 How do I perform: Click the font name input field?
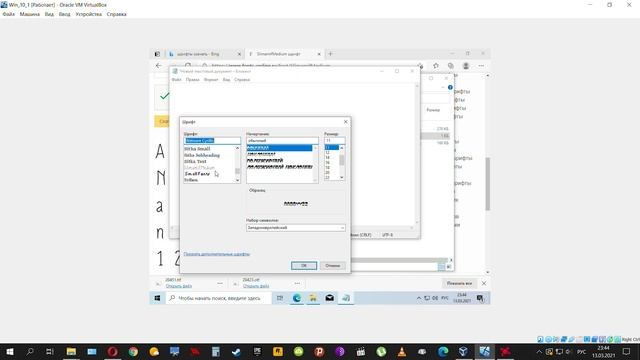click(212, 140)
